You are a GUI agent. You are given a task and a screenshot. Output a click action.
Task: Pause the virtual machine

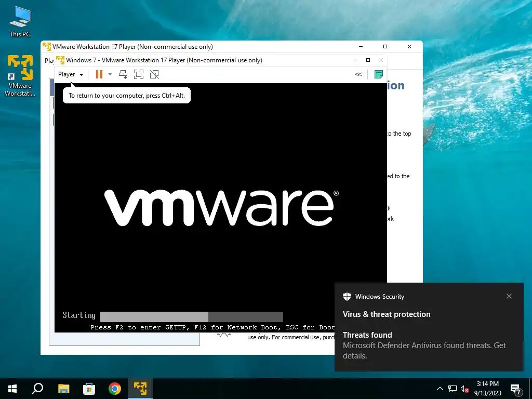point(99,74)
